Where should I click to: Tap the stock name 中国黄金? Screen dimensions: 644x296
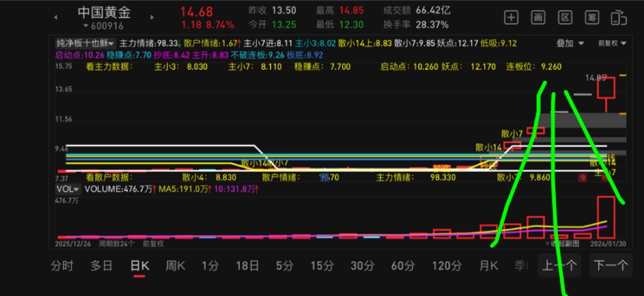[104, 12]
